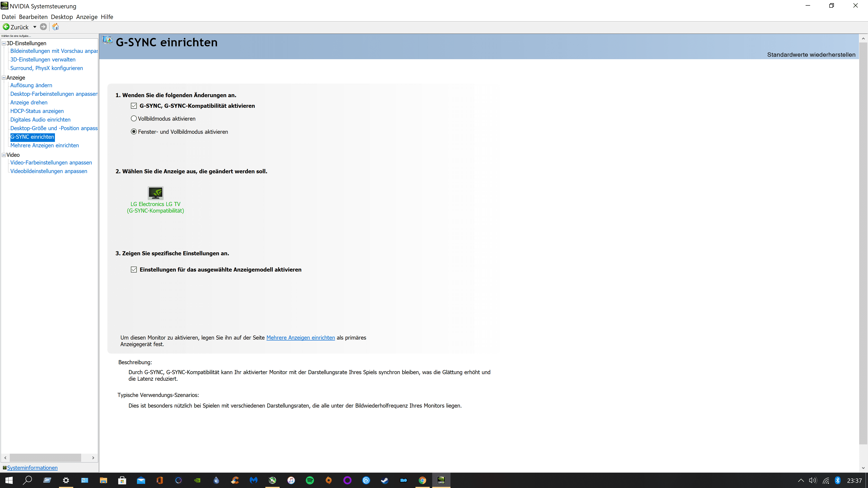The height and width of the screenshot is (488, 868).
Task: Open Windows Settings gear in taskbar
Action: tap(66, 480)
